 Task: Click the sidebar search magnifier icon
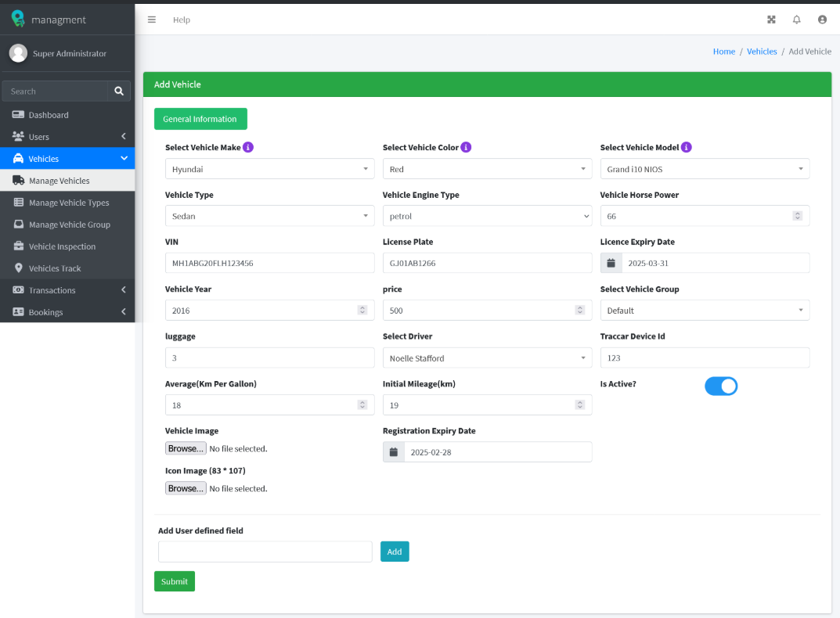pos(119,92)
